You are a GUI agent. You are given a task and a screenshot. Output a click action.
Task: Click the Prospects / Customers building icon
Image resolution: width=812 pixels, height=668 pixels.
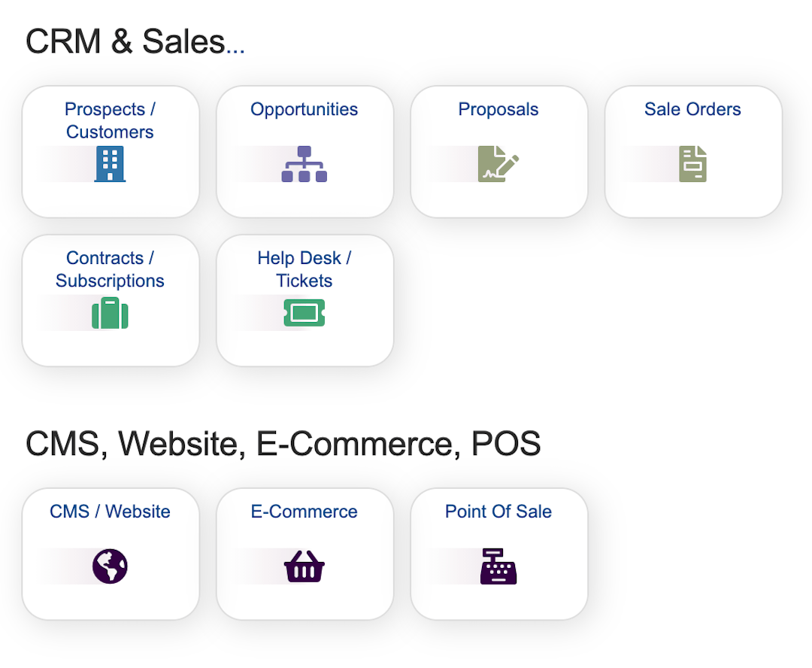[110, 164]
